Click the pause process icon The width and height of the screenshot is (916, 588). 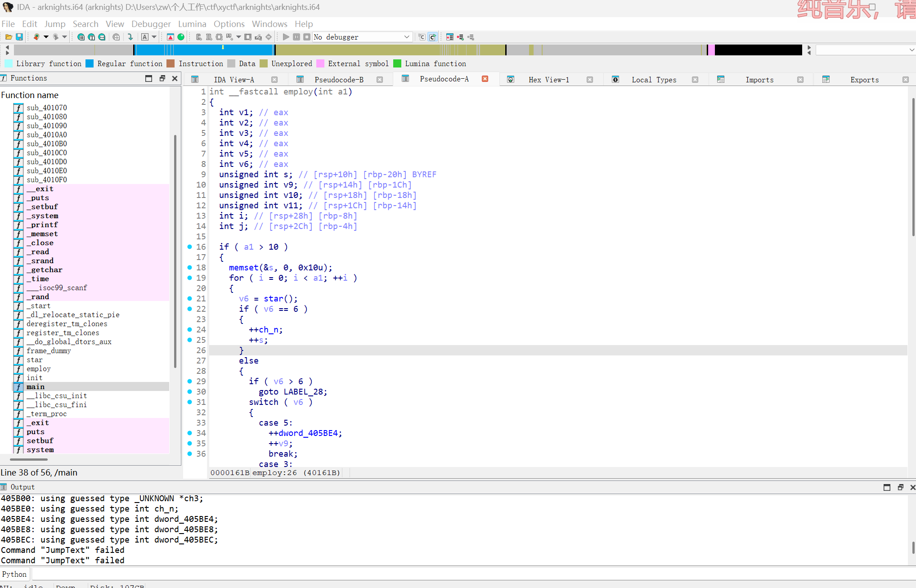[x=296, y=37]
